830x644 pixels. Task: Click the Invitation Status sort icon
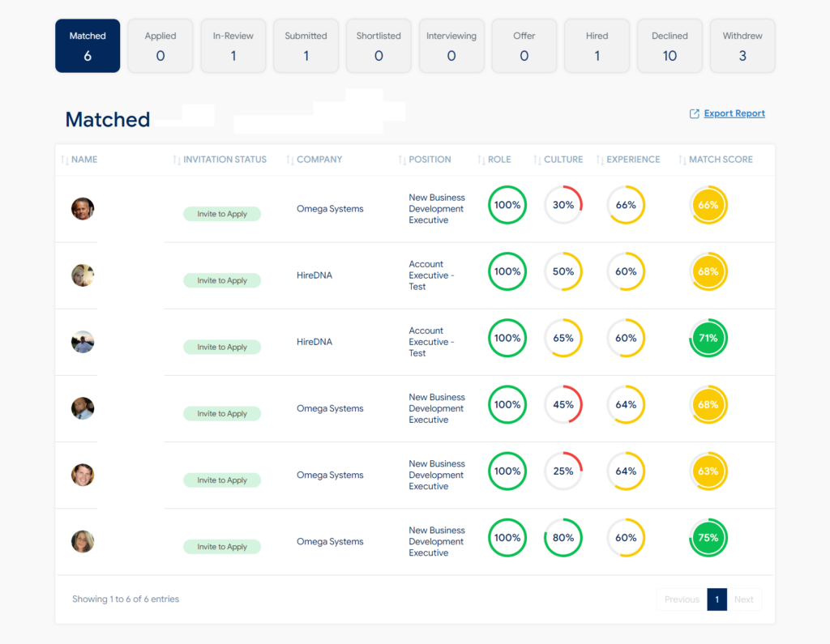[177, 160]
